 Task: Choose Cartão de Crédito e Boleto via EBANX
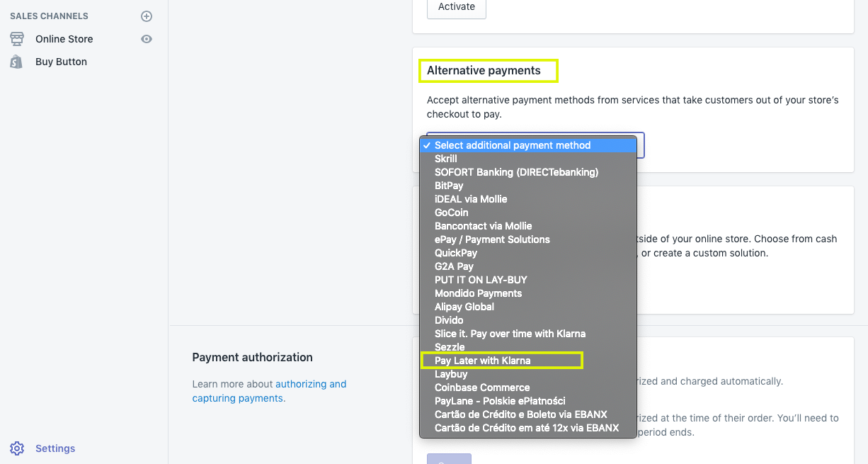tap(528, 414)
